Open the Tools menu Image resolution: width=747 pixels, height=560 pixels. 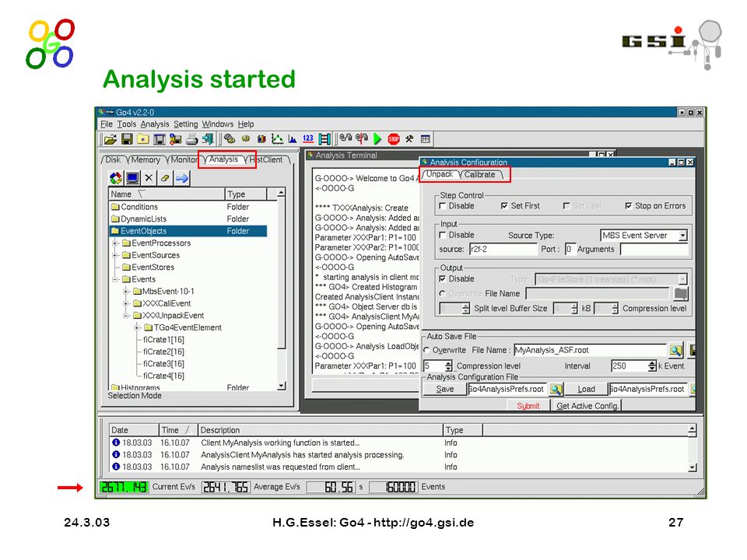point(127,124)
